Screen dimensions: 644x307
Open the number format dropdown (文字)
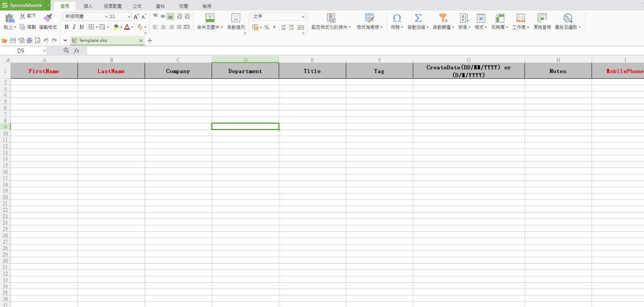click(x=303, y=16)
